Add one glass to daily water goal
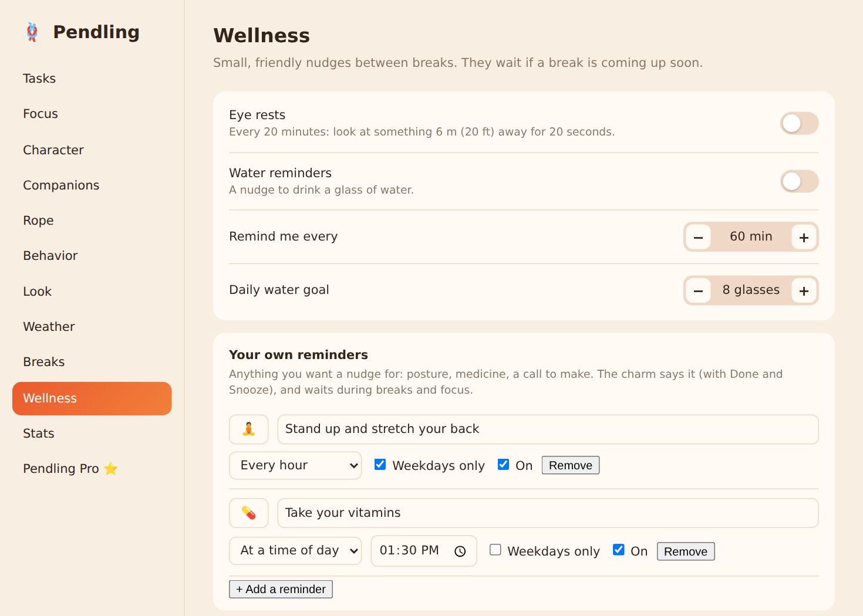 click(804, 290)
